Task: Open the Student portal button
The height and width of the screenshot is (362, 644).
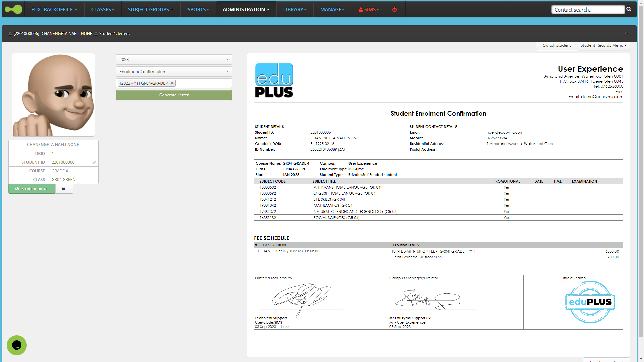Action: (x=32, y=189)
